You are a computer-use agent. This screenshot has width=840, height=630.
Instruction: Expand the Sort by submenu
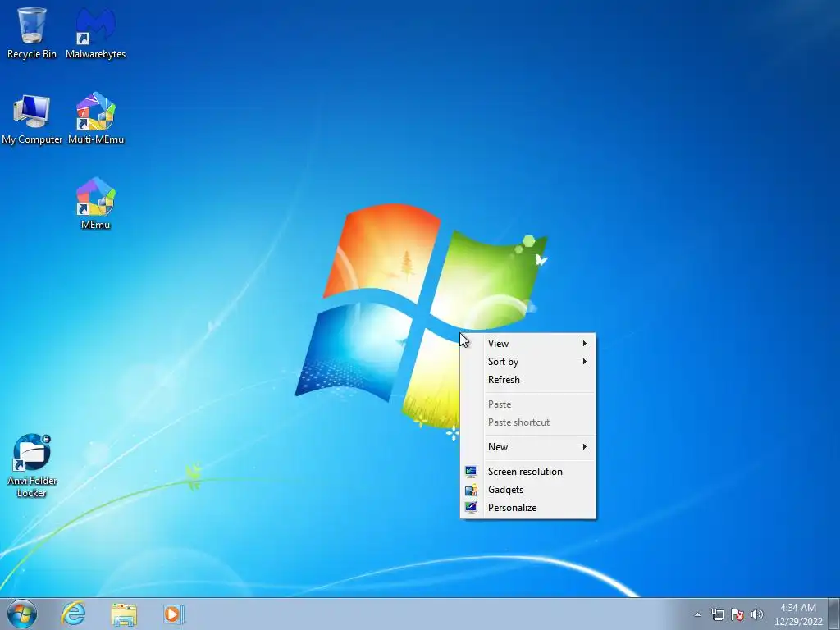pyautogui.click(x=527, y=362)
